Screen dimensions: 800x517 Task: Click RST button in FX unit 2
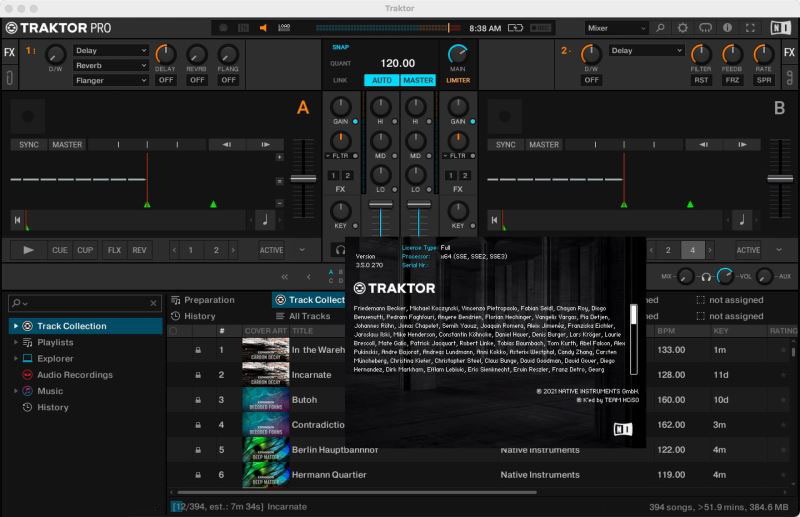[701, 80]
